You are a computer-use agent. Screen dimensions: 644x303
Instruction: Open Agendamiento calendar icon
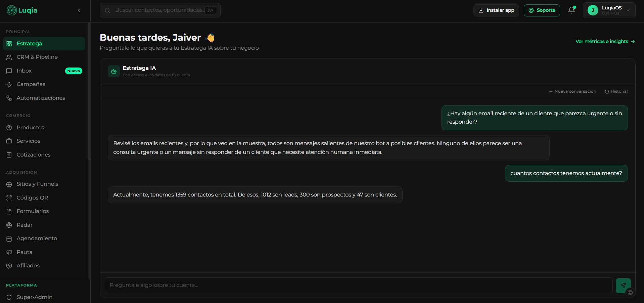click(x=9, y=239)
